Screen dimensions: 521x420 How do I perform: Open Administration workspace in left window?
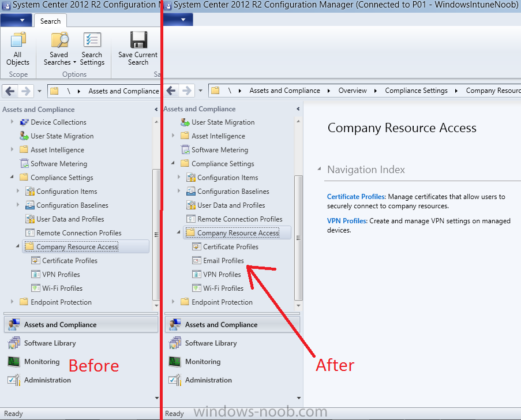81,380
